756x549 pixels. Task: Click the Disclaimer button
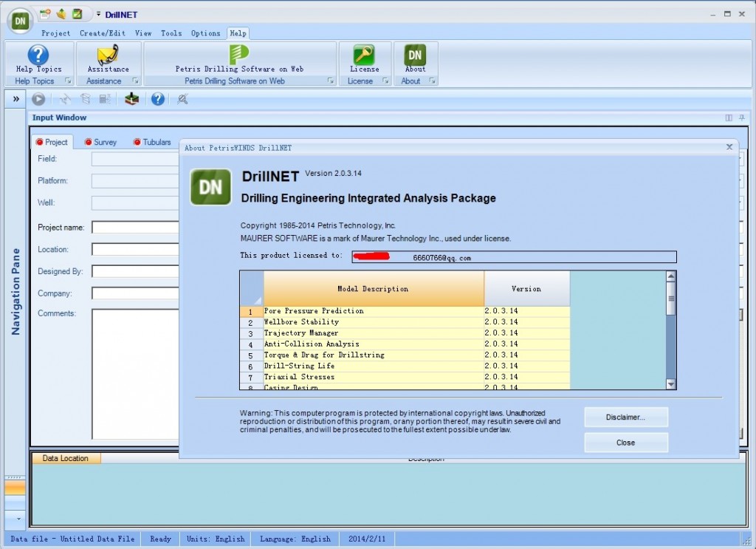(625, 417)
